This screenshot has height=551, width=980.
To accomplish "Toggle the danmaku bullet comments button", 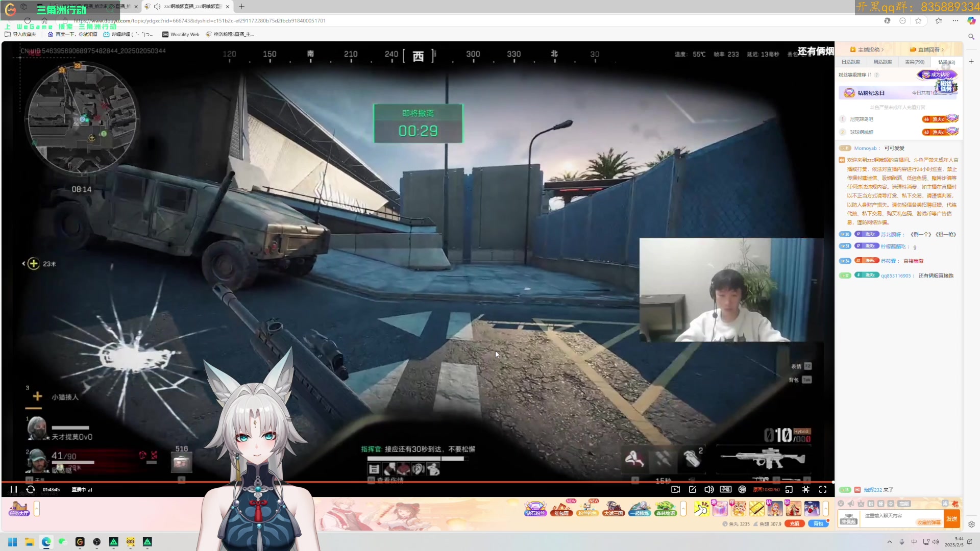I will coord(726,489).
